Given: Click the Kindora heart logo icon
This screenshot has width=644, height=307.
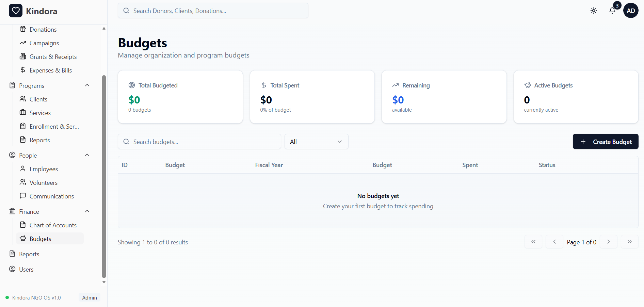Looking at the screenshot, I should coord(16,11).
